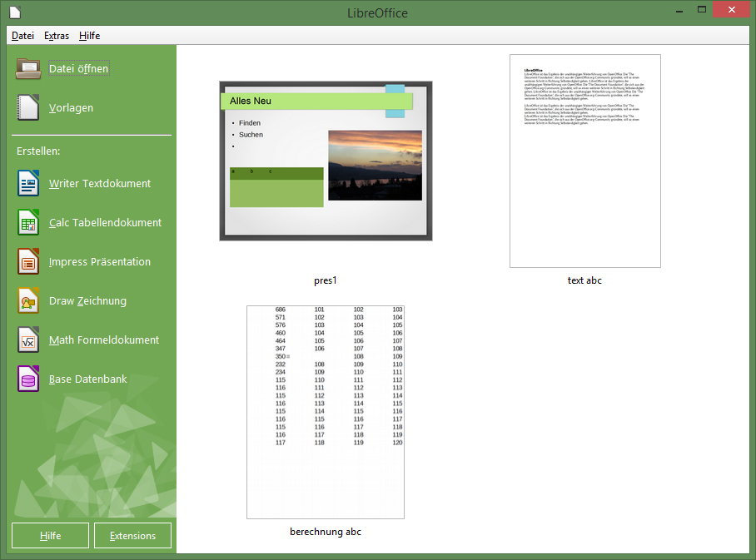
Task: Click the Draw Zeichnung icon
Action: point(28,300)
